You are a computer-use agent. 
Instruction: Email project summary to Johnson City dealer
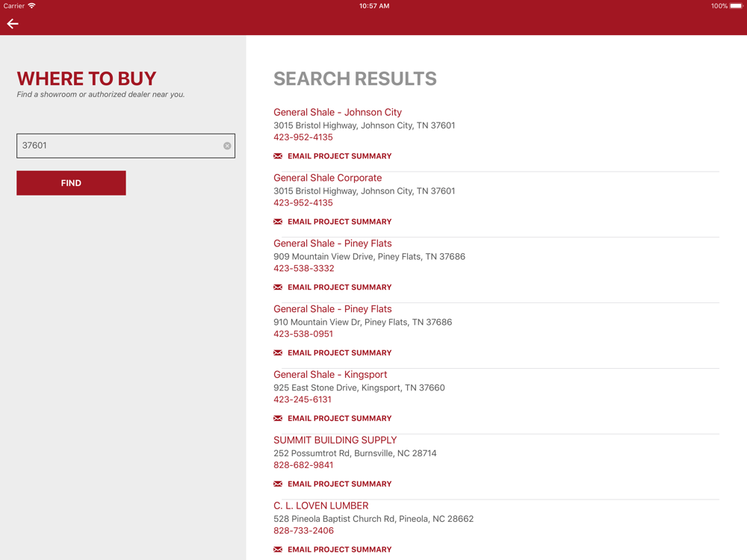(x=339, y=156)
